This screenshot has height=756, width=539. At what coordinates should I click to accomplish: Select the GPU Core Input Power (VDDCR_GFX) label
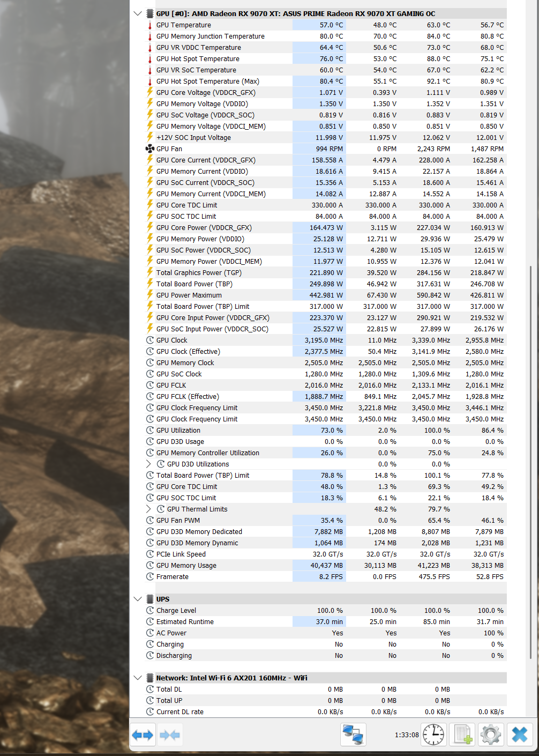click(213, 317)
